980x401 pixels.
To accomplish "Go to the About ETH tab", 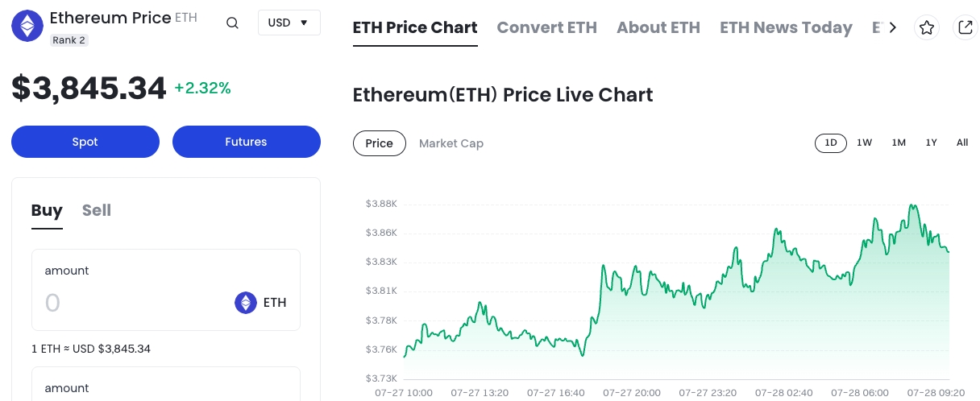I will click(x=658, y=27).
